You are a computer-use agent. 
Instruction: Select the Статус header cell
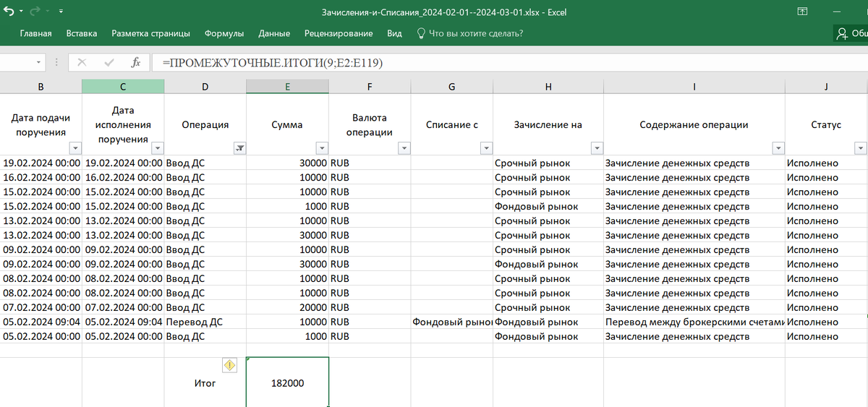(x=826, y=124)
